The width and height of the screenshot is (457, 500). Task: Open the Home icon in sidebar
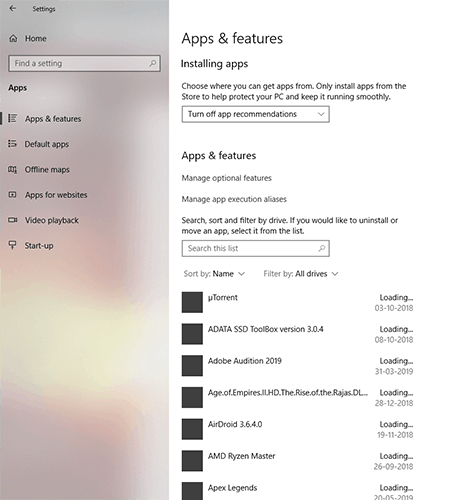13,38
